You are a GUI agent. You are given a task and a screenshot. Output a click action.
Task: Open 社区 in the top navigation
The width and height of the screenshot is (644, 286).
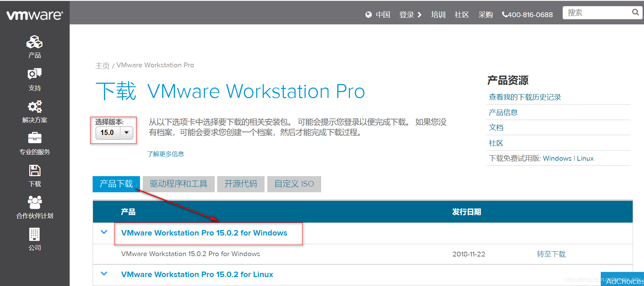point(462,15)
